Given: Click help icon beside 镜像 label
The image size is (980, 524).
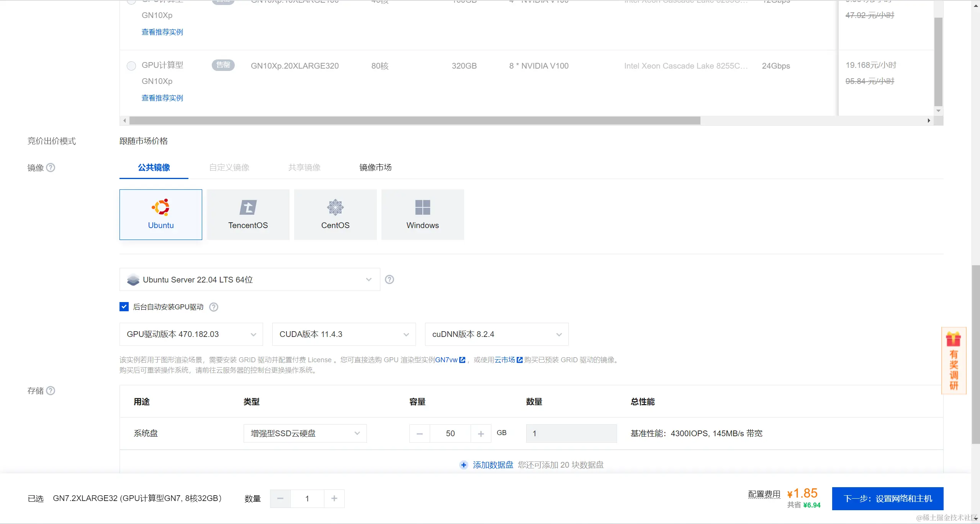Looking at the screenshot, I should click(x=51, y=168).
